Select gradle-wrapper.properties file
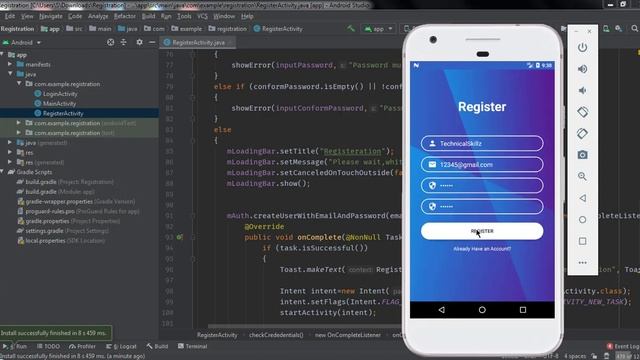This screenshot has width=640, height=360. (76, 201)
